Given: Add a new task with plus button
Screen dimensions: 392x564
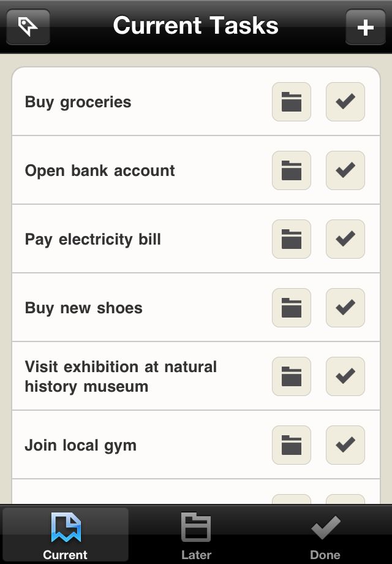Looking at the screenshot, I should pyautogui.click(x=366, y=27).
